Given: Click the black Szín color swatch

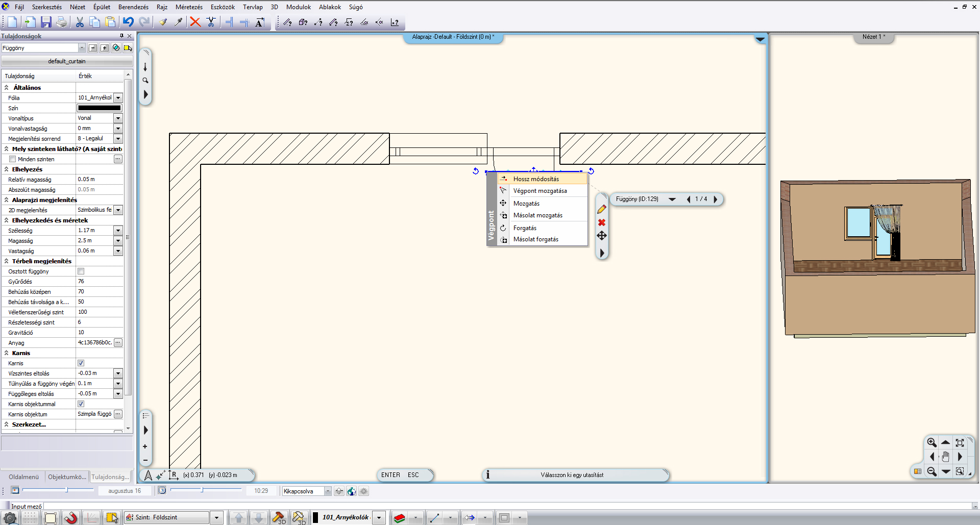Looking at the screenshot, I should [99, 108].
